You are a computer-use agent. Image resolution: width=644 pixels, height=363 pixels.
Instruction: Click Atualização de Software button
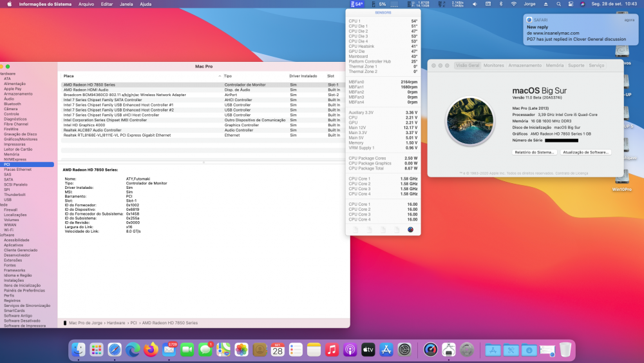click(x=585, y=152)
